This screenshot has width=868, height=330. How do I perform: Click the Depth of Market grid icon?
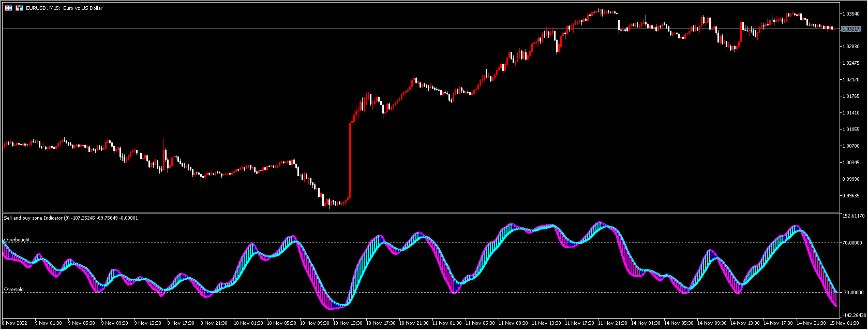point(9,8)
